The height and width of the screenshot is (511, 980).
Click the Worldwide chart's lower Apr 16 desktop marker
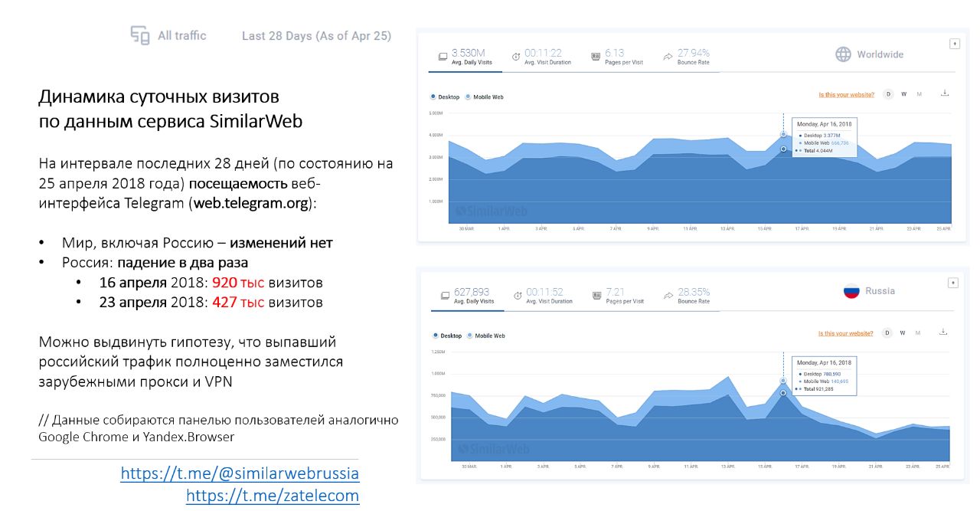point(783,149)
